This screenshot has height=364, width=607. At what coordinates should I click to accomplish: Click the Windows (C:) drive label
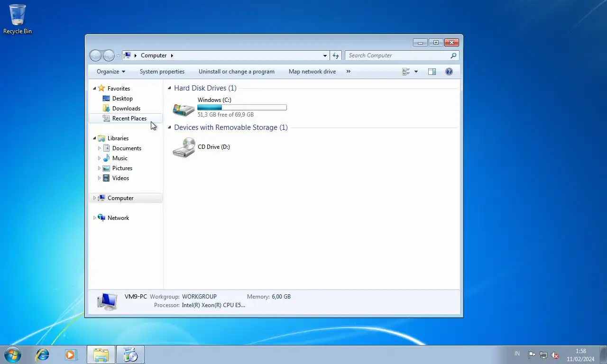point(214,100)
